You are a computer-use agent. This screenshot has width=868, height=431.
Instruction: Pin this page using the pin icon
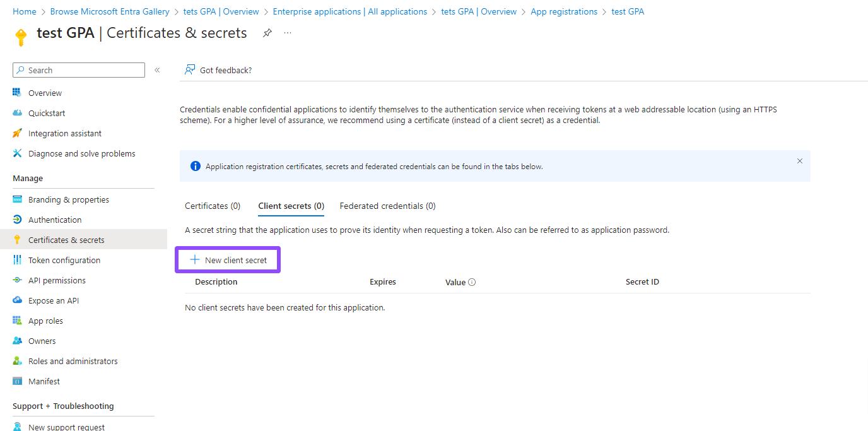pos(267,33)
